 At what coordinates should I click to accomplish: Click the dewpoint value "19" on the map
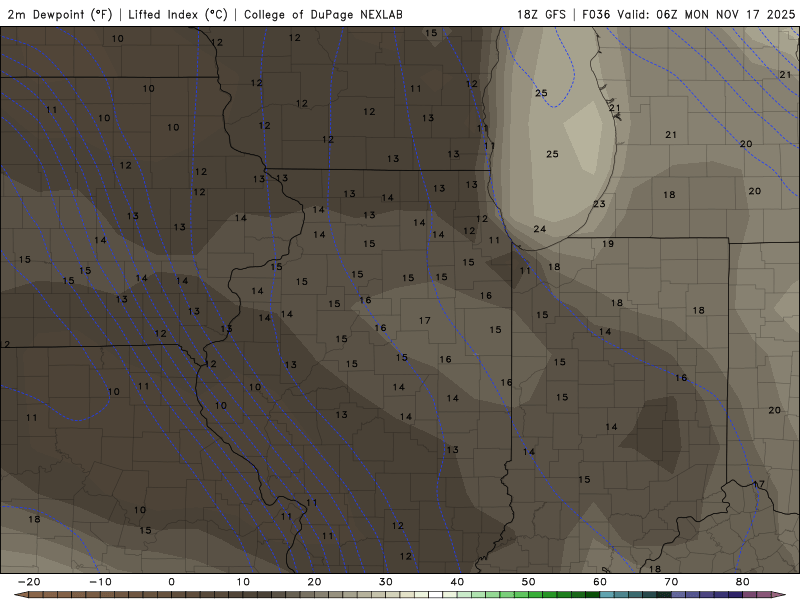(608, 244)
